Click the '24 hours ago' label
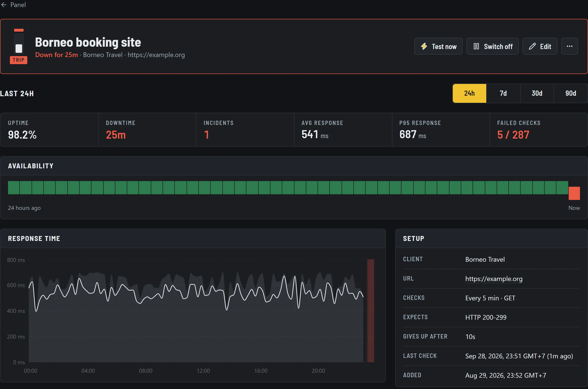588x389 pixels. click(x=24, y=208)
